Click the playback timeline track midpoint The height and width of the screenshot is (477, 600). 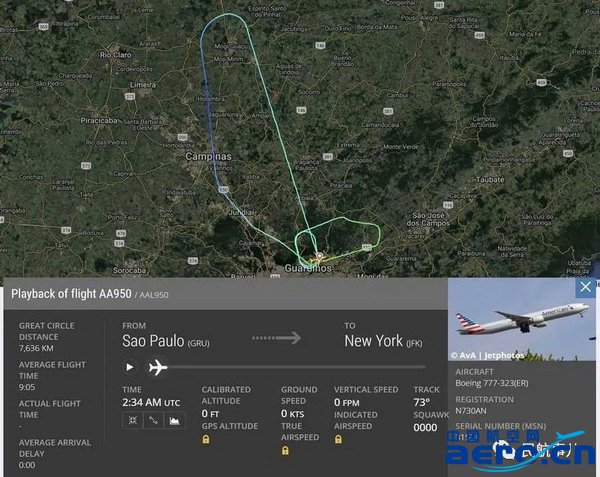click(297, 367)
